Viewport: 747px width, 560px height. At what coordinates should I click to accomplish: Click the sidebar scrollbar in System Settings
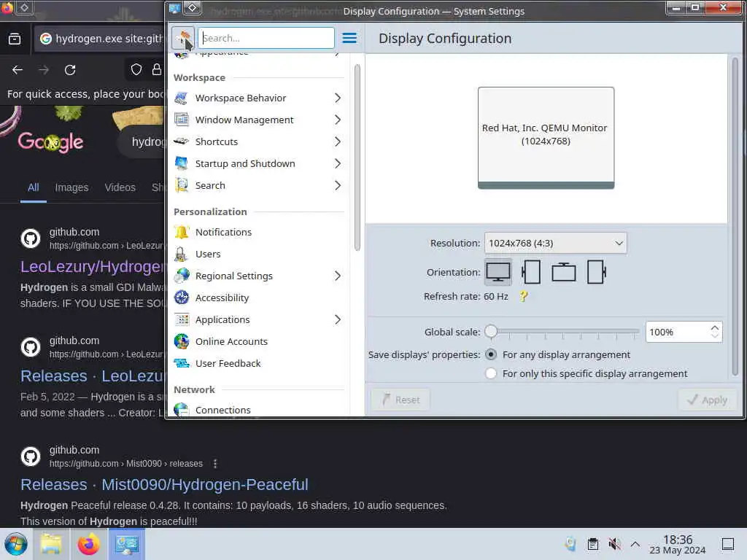pyautogui.click(x=357, y=157)
